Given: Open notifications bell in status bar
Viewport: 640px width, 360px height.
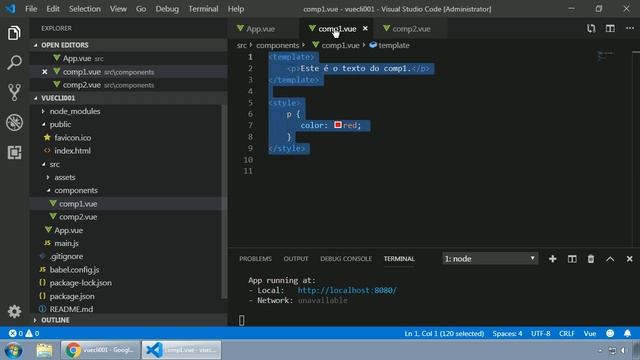Looking at the screenshot, I should [627, 333].
